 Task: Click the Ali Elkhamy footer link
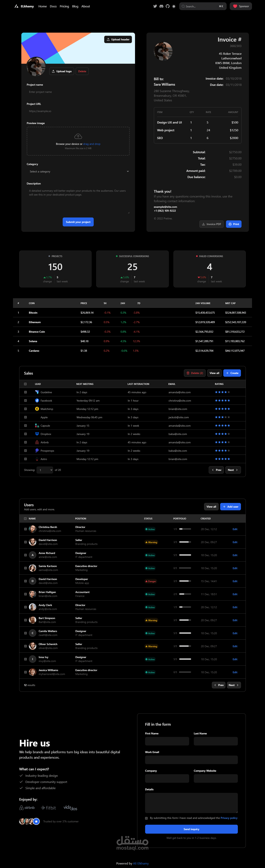tap(141, 864)
